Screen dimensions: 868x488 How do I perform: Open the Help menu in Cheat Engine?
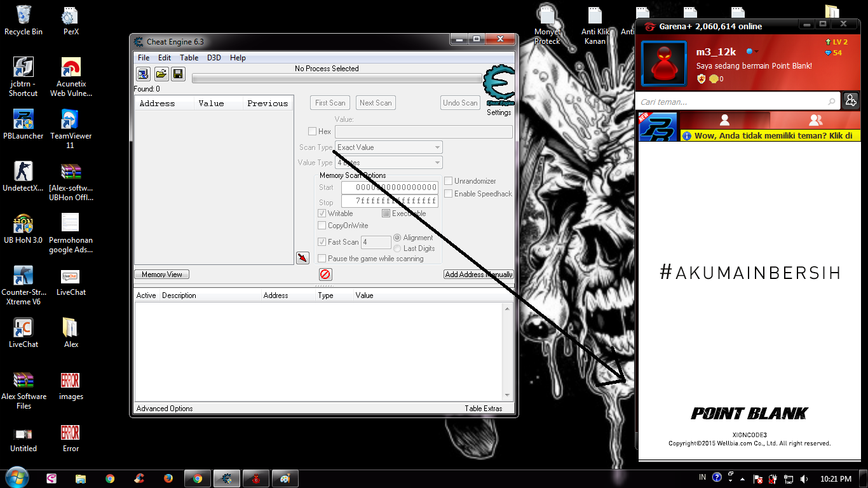click(238, 58)
